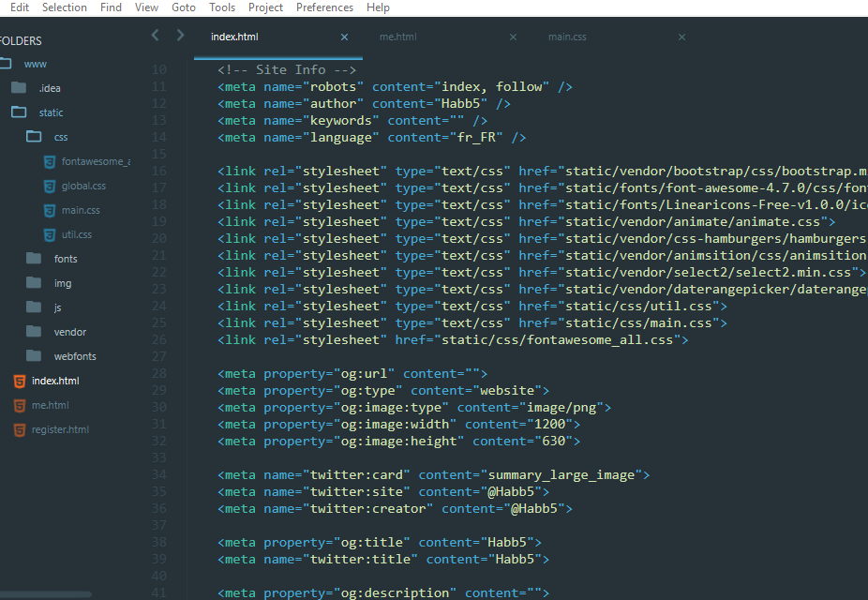Click the forward navigation arrow above the tabs
Screen dimensions: 868x600
(x=180, y=36)
